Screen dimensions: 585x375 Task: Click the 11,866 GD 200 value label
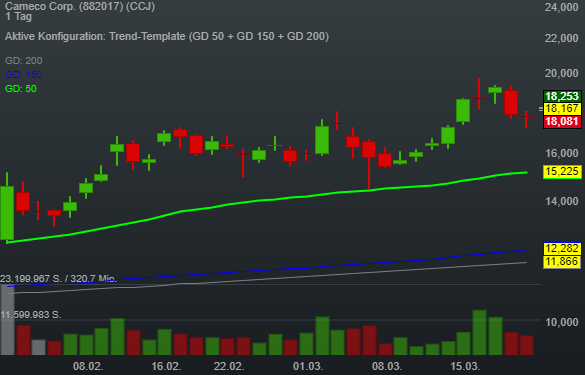pos(562,262)
